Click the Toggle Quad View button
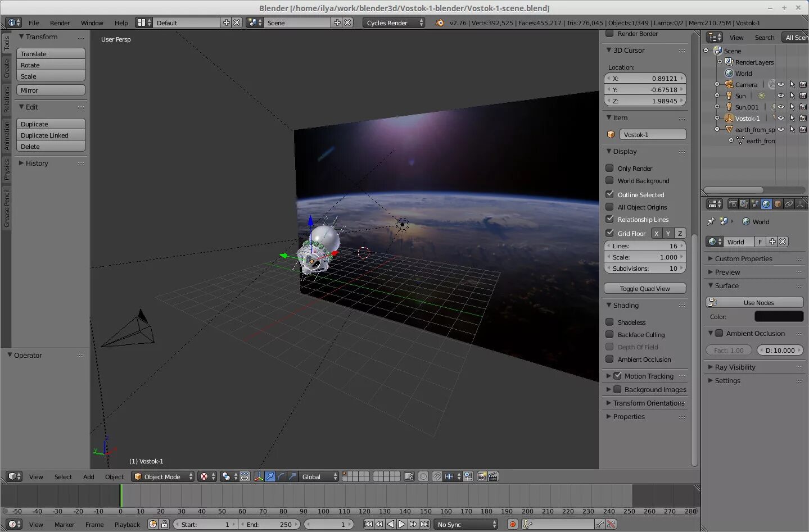 (645, 288)
